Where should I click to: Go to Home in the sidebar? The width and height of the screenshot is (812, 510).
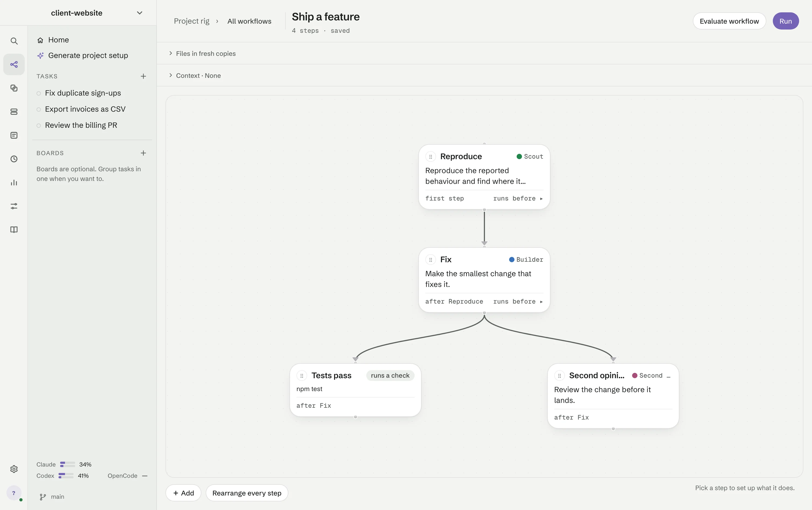pos(58,40)
